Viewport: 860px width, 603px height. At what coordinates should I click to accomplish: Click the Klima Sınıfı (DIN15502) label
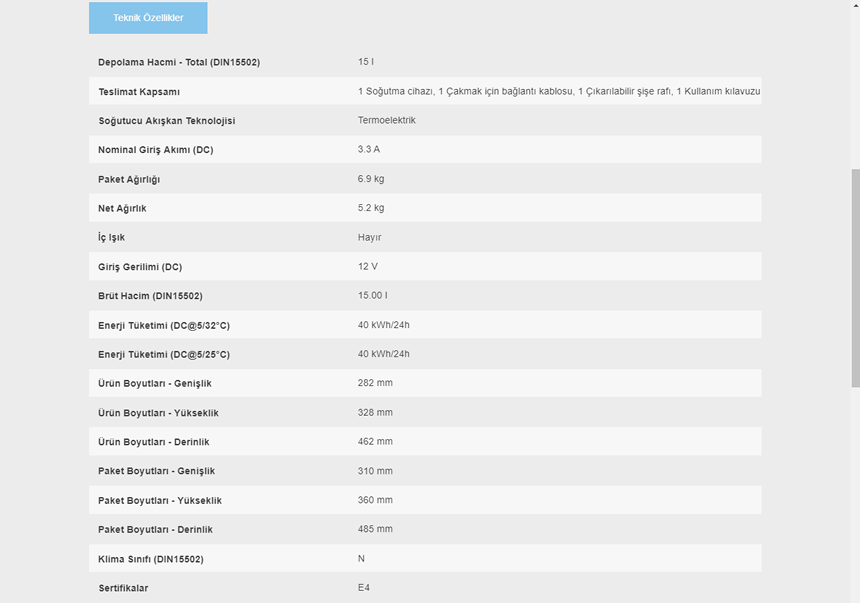pyautogui.click(x=149, y=559)
